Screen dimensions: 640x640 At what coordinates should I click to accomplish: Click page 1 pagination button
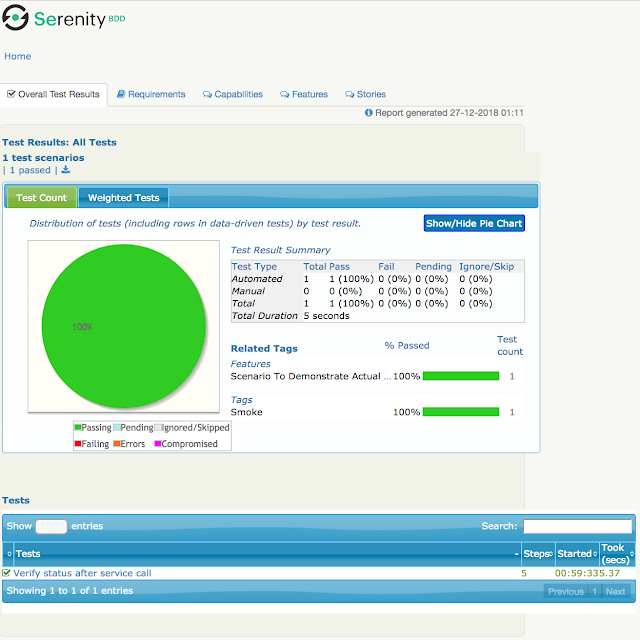click(595, 591)
